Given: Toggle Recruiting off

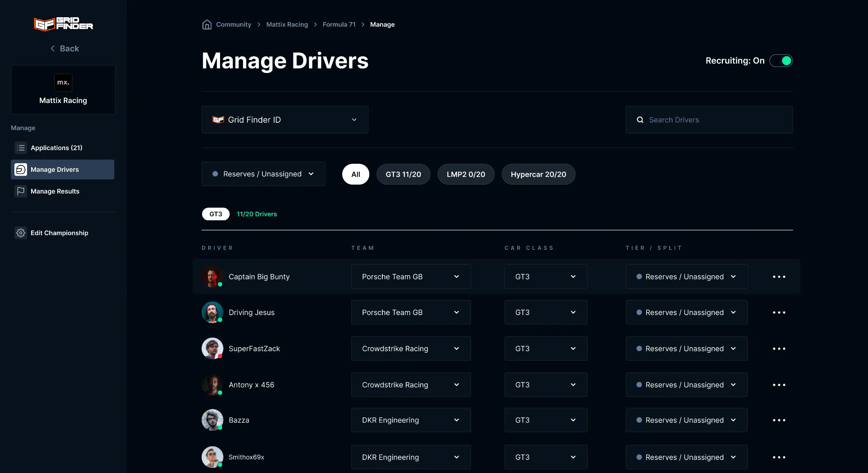Looking at the screenshot, I should point(781,60).
